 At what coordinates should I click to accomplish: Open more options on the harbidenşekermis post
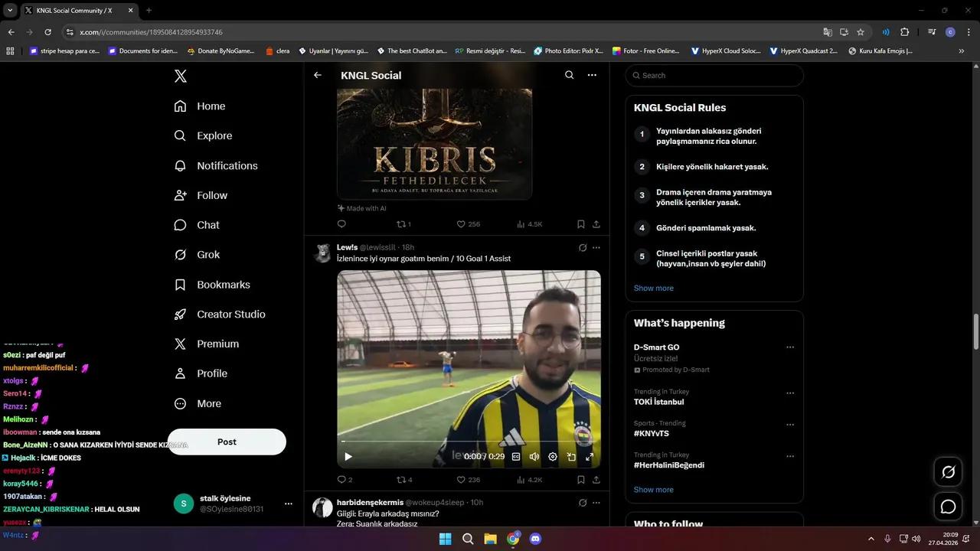point(596,503)
